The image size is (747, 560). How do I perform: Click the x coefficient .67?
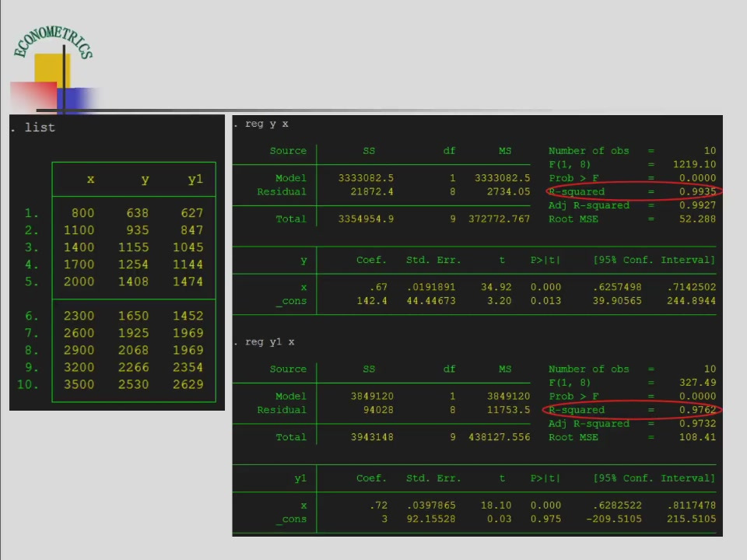tap(378, 287)
